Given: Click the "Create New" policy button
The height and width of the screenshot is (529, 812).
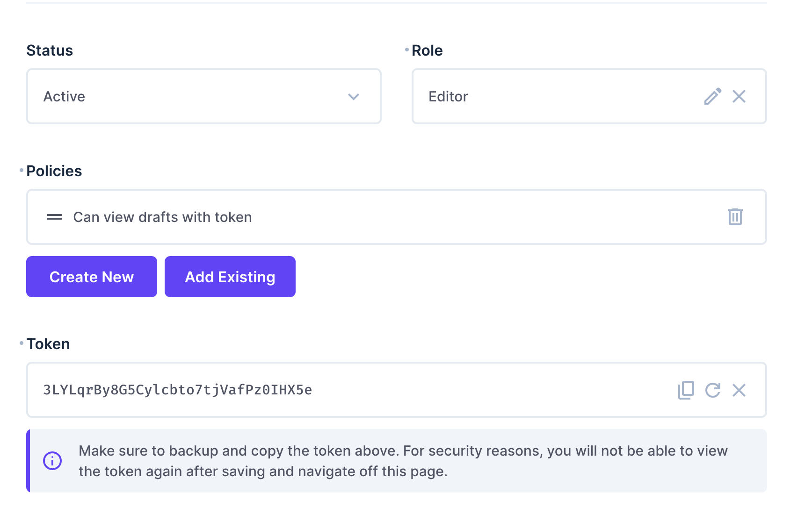Looking at the screenshot, I should (91, 277).
